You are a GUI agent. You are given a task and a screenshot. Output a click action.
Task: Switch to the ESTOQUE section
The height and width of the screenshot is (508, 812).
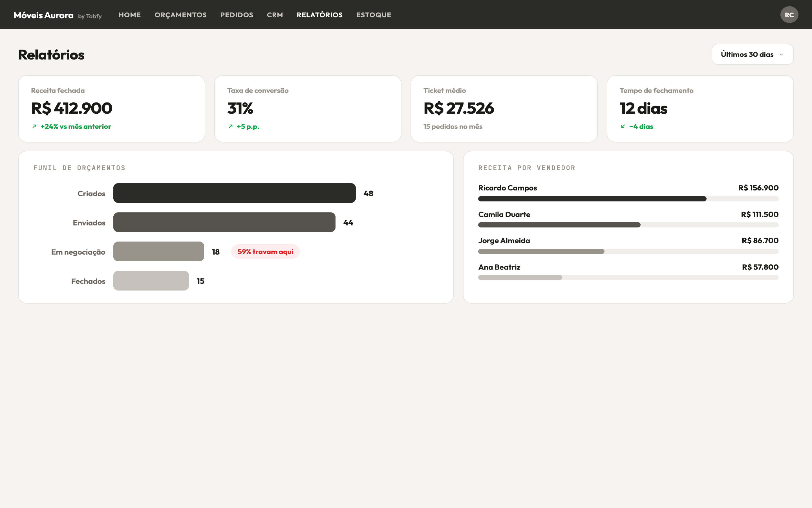coord(374,15)
